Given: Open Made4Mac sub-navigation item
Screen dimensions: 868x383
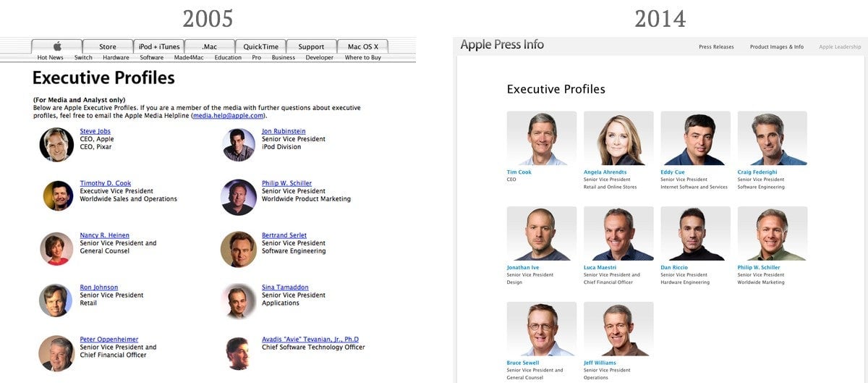Looking at the screenshot, I should [x=190, y=58].
